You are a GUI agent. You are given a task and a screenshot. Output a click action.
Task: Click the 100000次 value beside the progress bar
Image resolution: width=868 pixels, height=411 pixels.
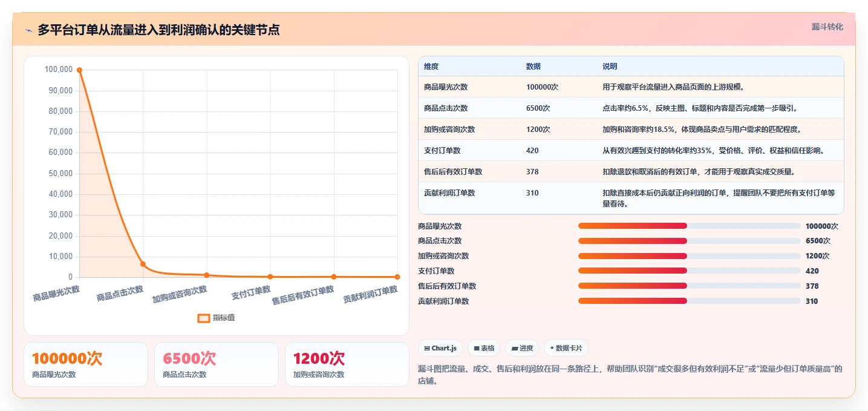[x=821, y=226]
